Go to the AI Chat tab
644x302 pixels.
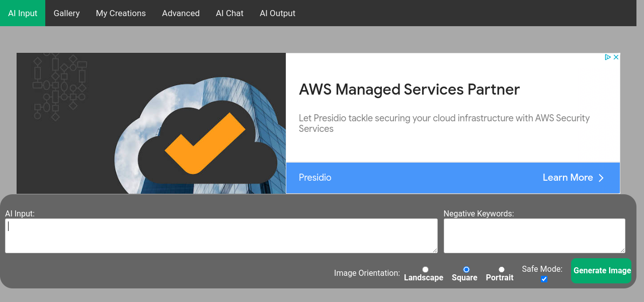coord(229,13)
